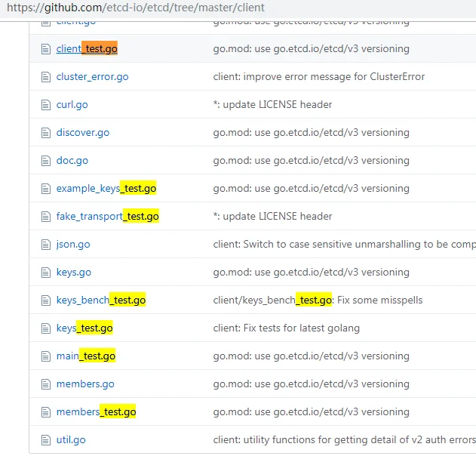Open members_test.go file link
This screenshot has width=476, height=456.
tap(96, 412)
